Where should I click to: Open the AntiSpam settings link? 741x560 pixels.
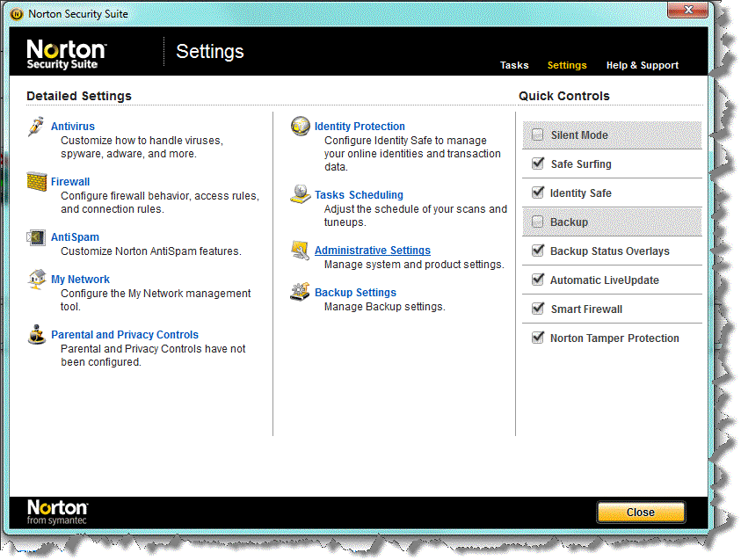coord(75,236)
